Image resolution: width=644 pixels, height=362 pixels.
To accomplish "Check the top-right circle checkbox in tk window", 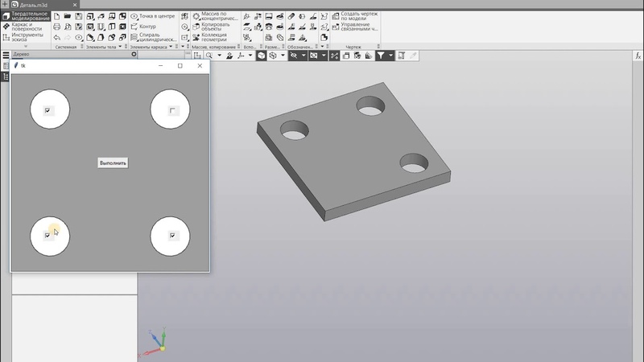I will pos(172,110).
